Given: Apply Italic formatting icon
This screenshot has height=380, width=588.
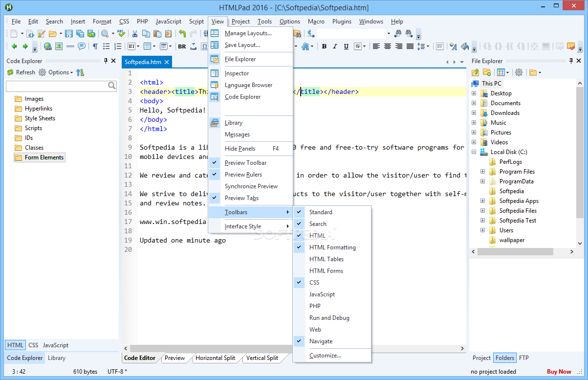Looking at the screenshot, I should 335,46.
